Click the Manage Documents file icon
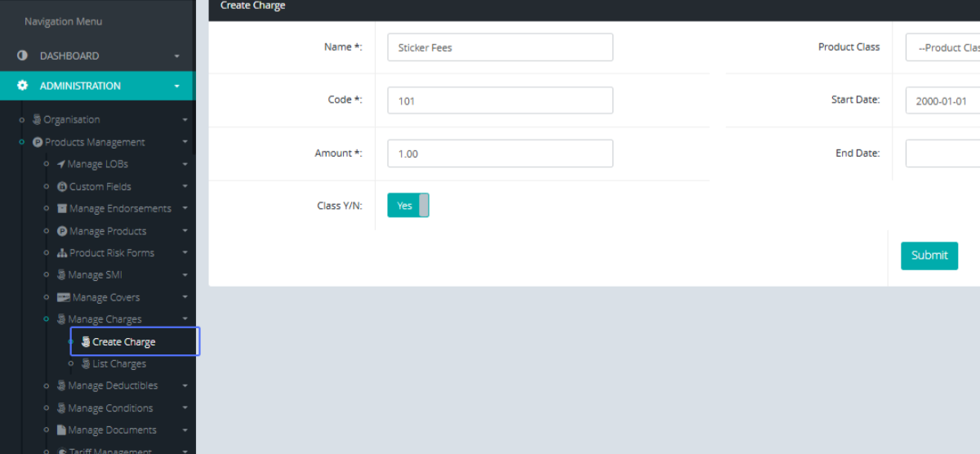The height and width of the screenshot is (454, 980). tap(62, 430)
